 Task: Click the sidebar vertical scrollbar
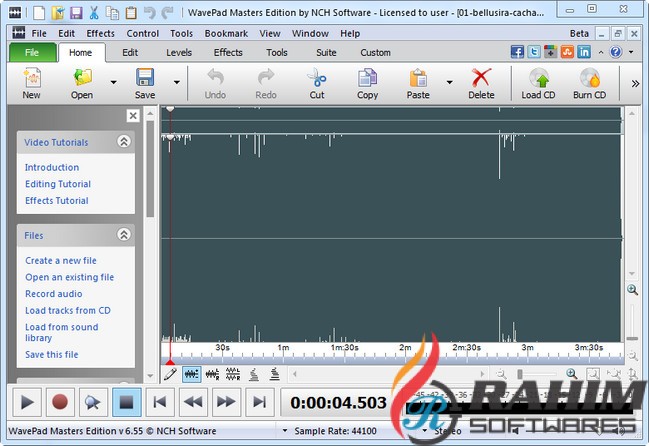(x=150, y=169)
